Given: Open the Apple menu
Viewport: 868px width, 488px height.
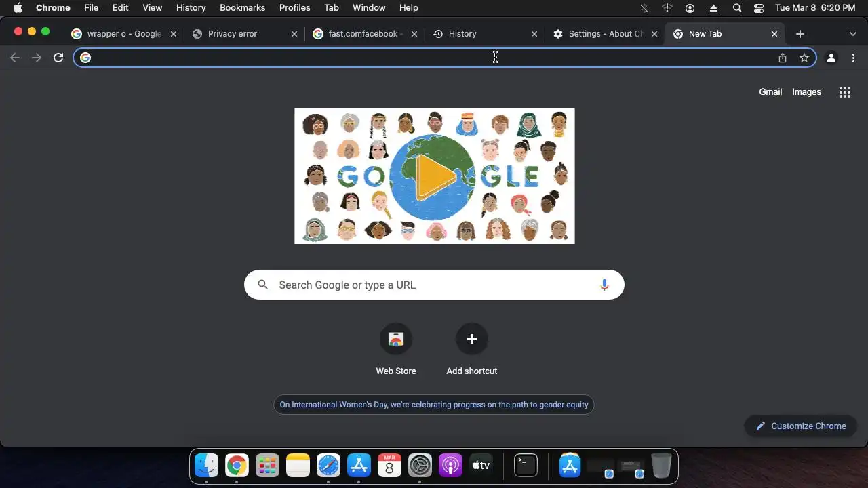Looking at the screenshot, I should click(x=18, y=8).
